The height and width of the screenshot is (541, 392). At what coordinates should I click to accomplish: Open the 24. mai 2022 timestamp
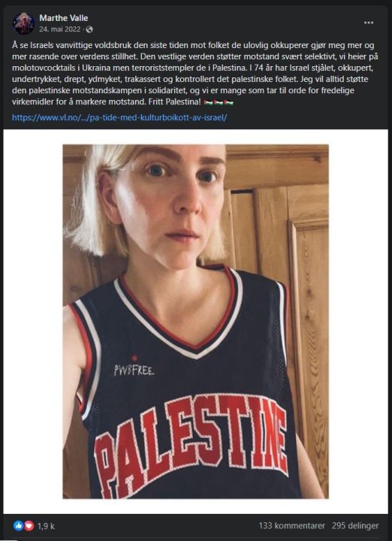point(59,29)
